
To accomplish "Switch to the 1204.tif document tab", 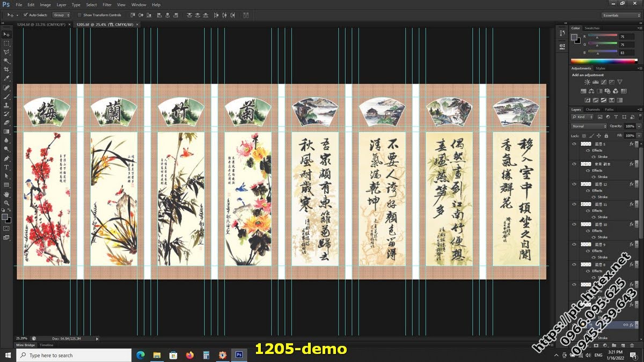I will (x=41, y=24).
